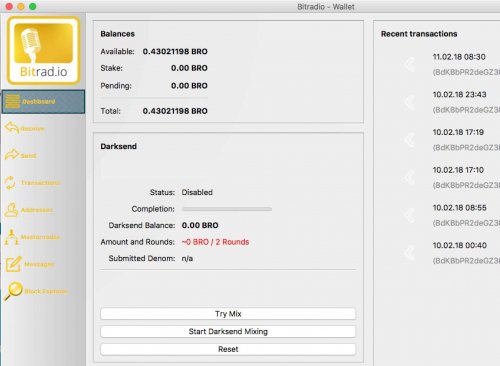Click the red ~0 BRO / 2 Rounds text
Screen dimensions: 500x366
(215, 242)
